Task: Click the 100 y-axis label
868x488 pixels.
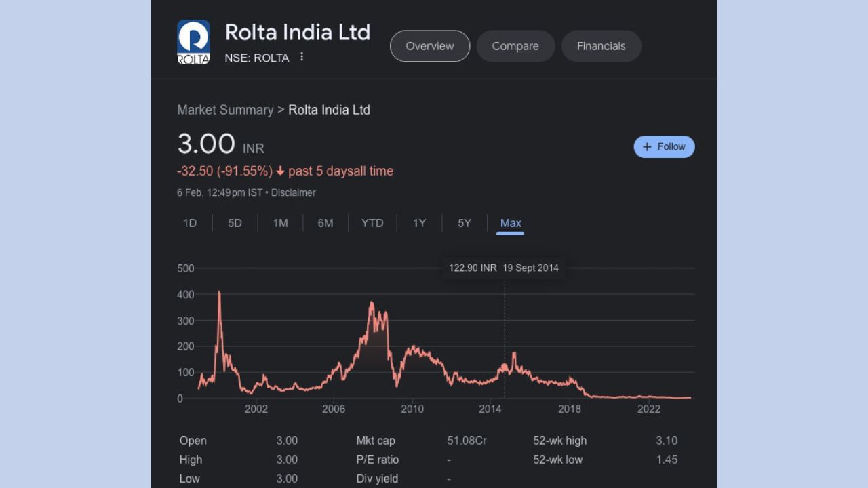Action: [x=186, y=373]
